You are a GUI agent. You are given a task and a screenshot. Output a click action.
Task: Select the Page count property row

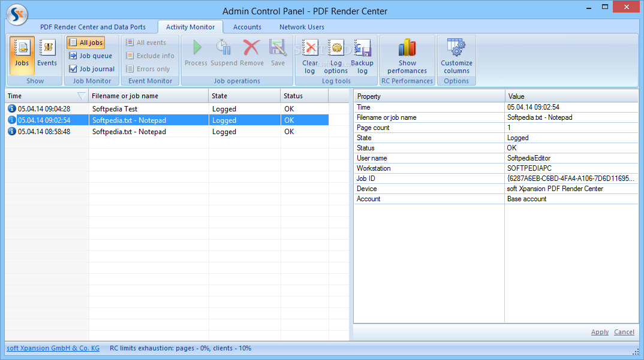(496, 128)
